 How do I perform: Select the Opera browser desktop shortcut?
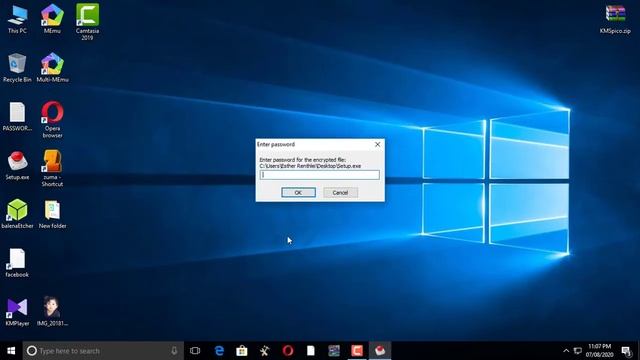click(52, 120)
